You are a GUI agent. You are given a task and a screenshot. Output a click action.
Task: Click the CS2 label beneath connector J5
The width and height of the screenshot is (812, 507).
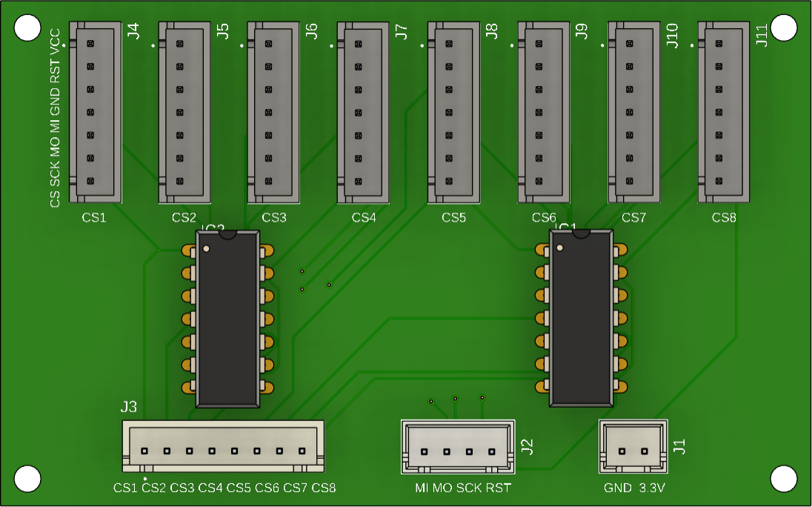(x=184, y=217)
